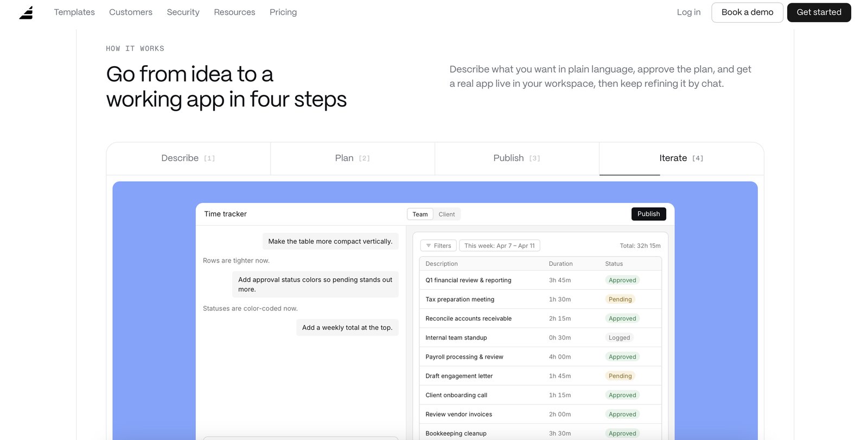Click the Payroll processing & review row

540,357
